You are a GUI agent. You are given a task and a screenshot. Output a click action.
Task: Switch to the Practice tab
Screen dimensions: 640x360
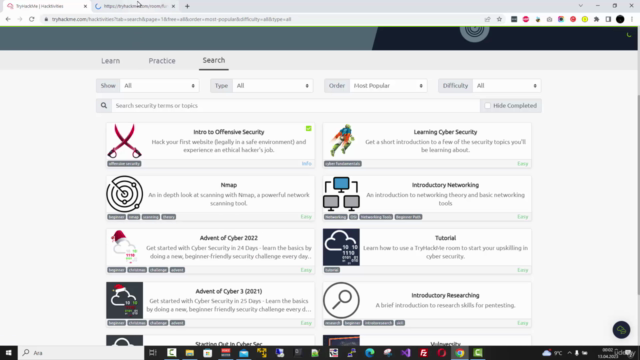[162, 61]
